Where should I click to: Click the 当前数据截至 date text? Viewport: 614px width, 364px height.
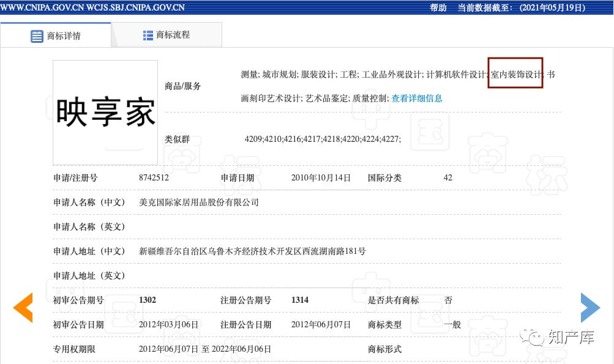[521, 7]
